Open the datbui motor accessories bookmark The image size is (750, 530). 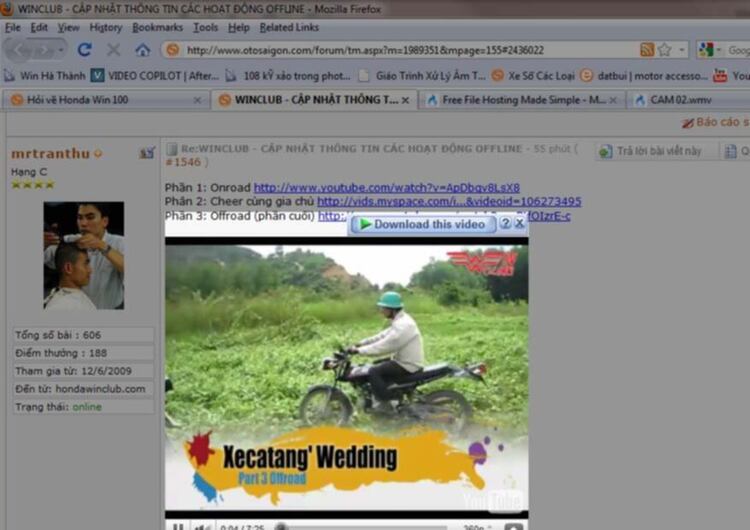[x=644, y=76]
